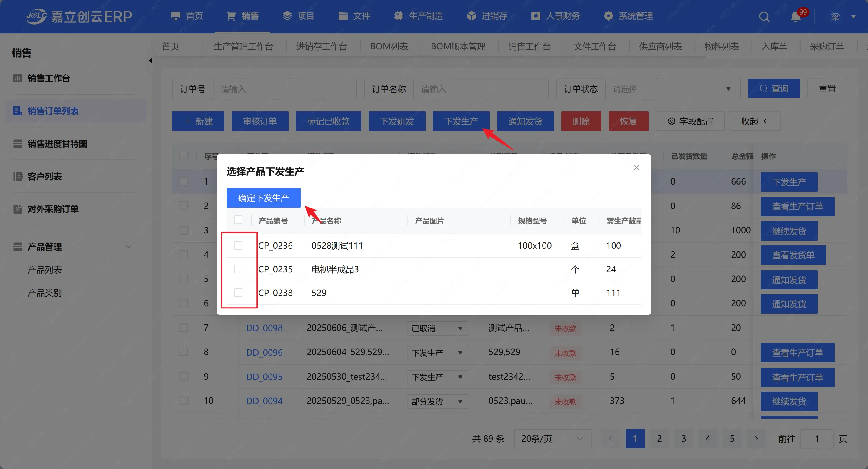Click the 生产制造 chip icon
This screenshot has height=469, width=868.
point(398,16)
